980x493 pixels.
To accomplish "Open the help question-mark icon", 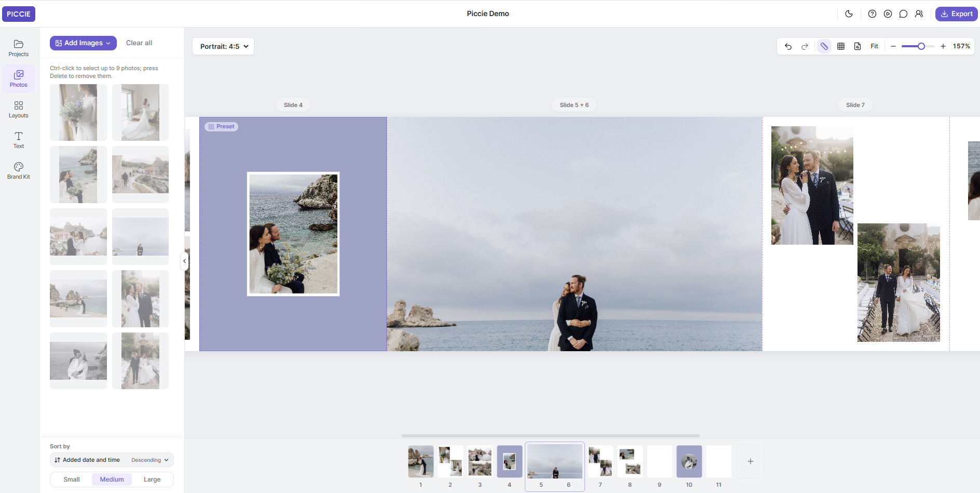I will click(872, 14).
